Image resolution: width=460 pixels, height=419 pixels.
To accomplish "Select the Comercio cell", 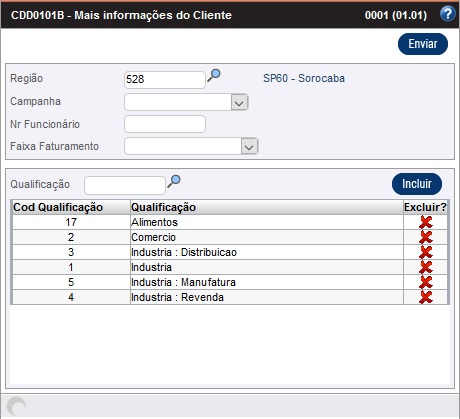I will [267, 237].
